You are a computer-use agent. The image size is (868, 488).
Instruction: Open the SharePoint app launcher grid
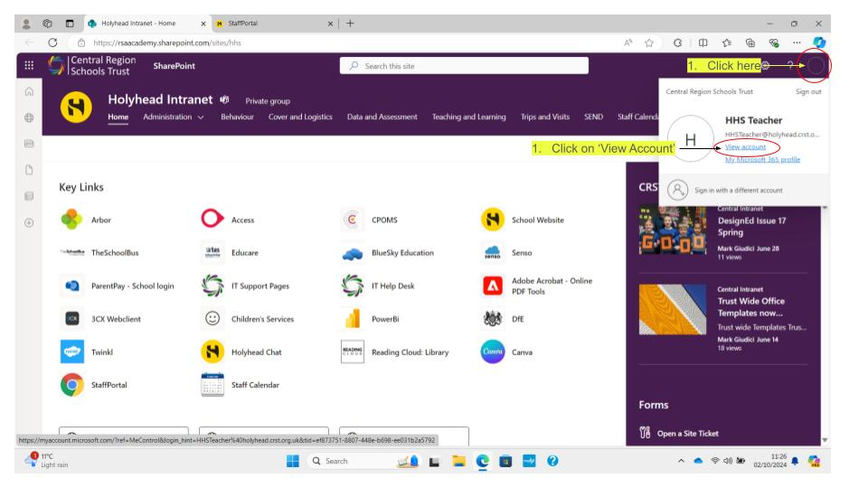[x=29, y=65]
